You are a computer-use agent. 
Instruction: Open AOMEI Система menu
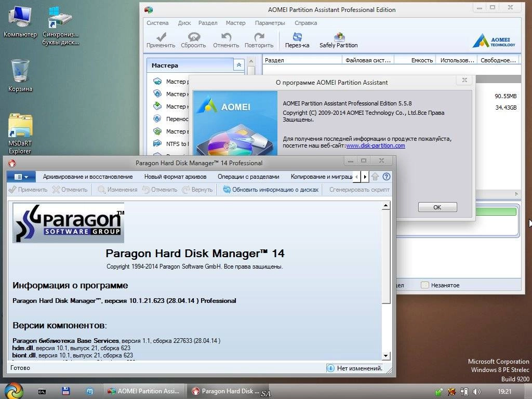157,23
